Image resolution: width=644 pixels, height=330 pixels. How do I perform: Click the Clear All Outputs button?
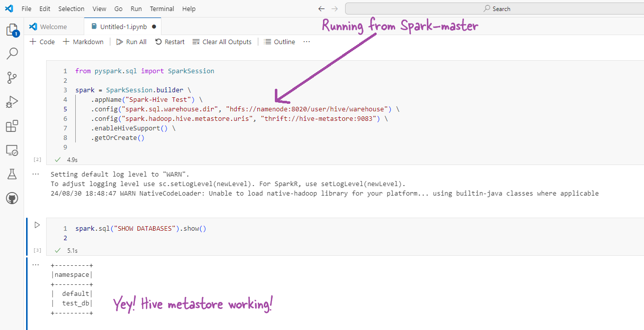[222, 42]
